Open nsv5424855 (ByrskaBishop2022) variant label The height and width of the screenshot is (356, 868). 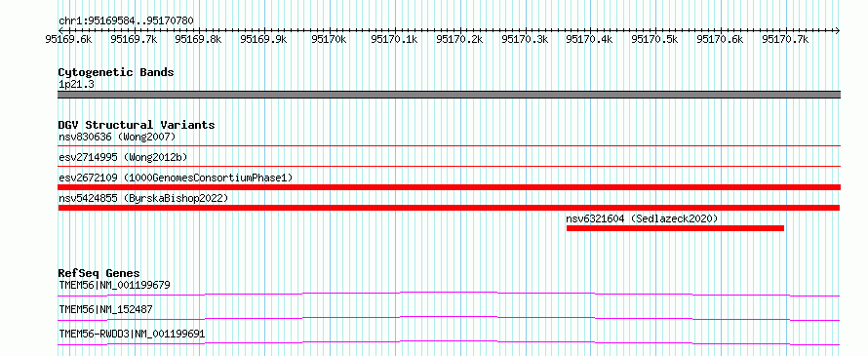[142, 198]
